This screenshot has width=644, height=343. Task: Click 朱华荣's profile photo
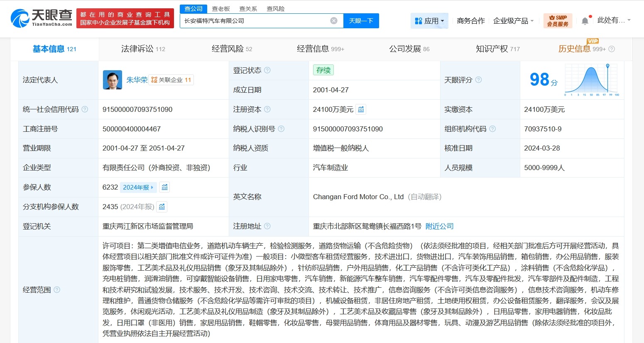click(x=112, y=80)
